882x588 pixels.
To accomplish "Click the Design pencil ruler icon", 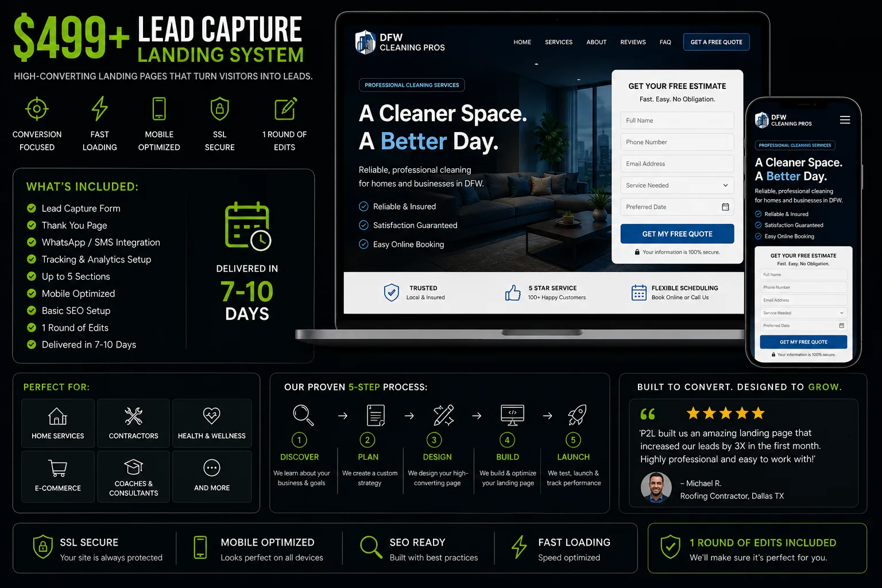I will pyautogui.click(x=443, y=415).
